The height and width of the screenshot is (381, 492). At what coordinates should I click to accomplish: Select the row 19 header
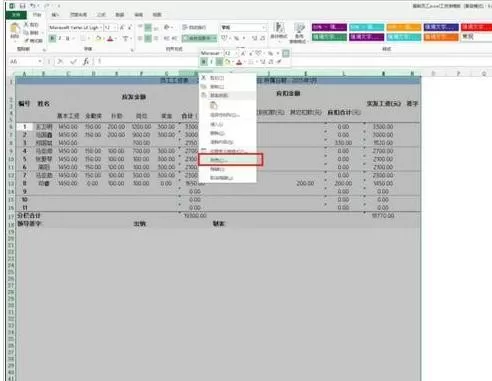[x=11, y=232]
